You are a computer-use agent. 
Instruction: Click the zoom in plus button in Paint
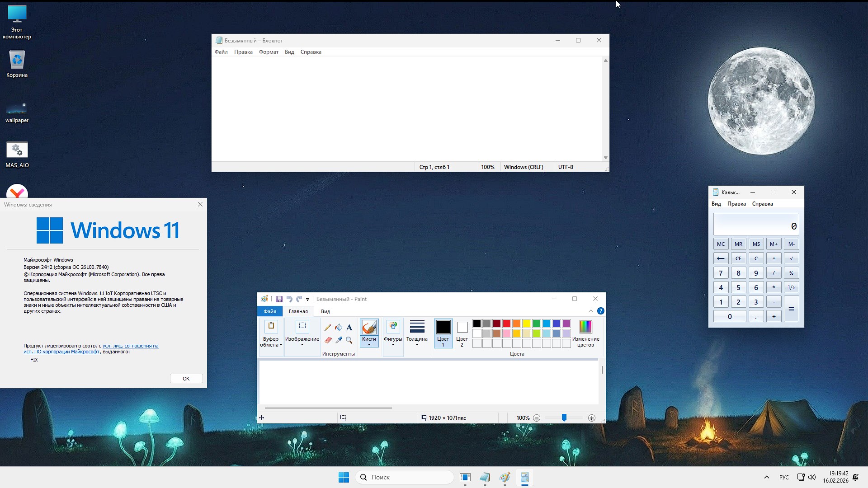592,418
